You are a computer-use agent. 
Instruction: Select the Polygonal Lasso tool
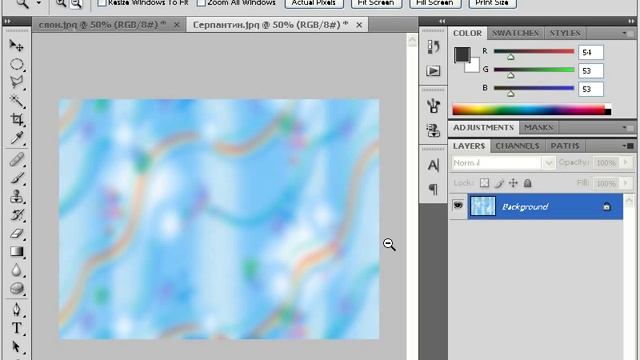tap(16, 82)
